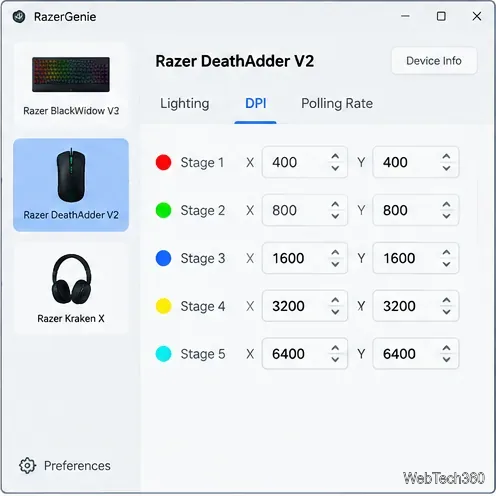Switch to the Polling Rate tab
The height and width of the screenshot is (496, 496).
[337, 103]
